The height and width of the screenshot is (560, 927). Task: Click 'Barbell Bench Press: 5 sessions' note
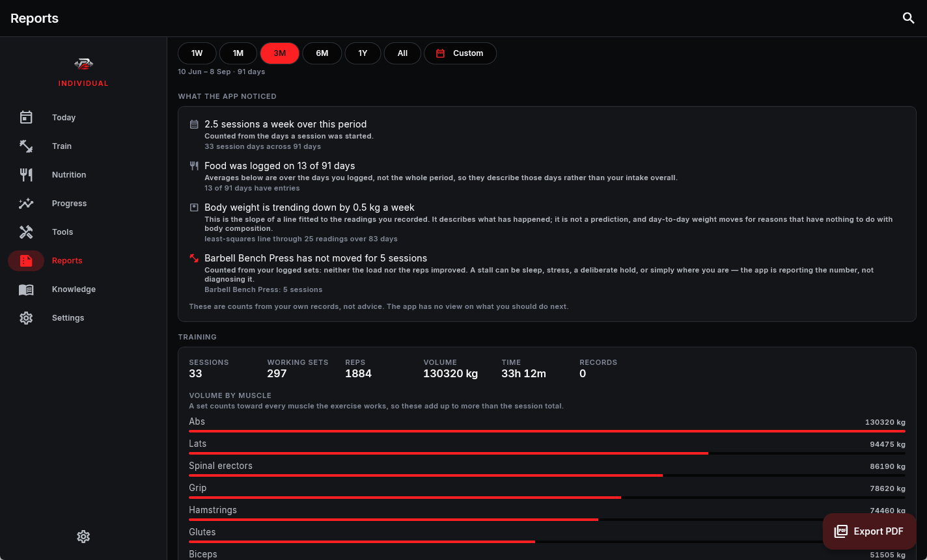[x=263, y=289]
